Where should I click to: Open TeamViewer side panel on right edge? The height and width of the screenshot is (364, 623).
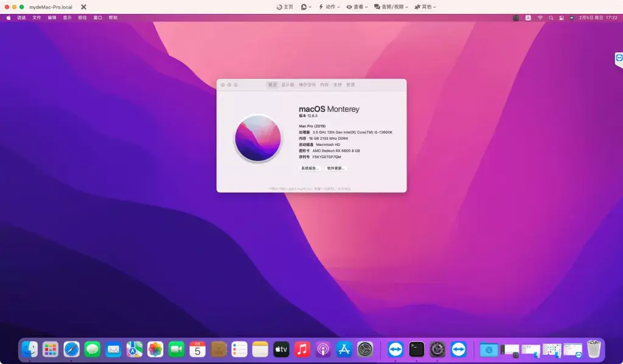point(619,58)
